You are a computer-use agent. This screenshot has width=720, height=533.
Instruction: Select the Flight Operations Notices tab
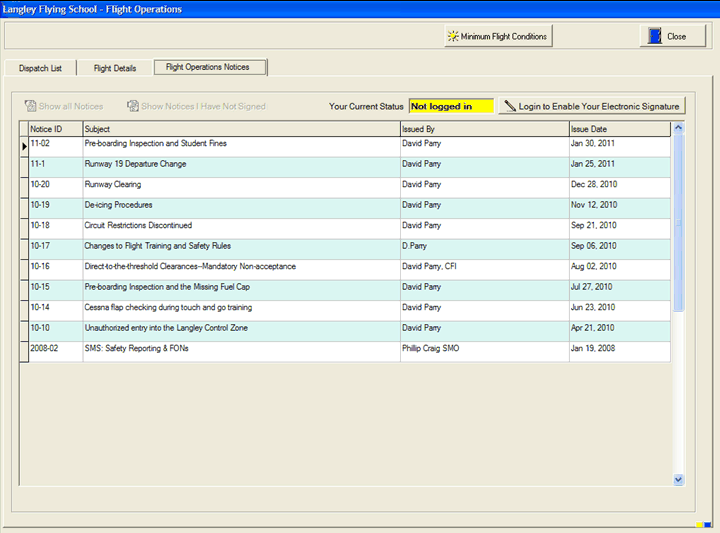coord(208,67)
